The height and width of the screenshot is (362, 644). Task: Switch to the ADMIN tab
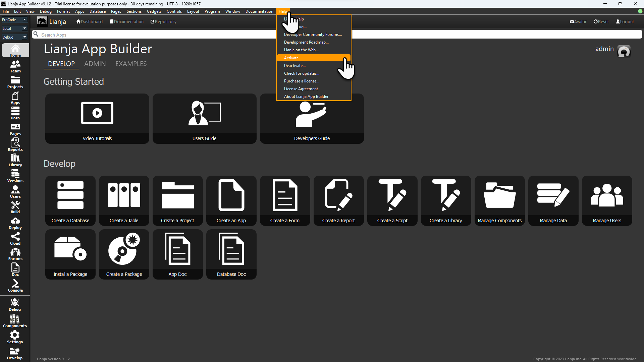coord(95,64)
